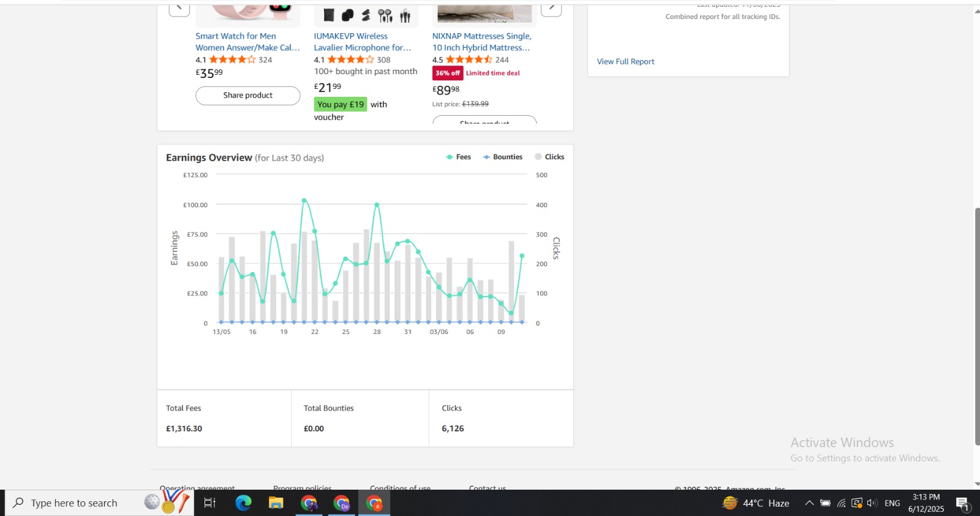Toggle the Bounties series in chart legend
Image resolution: width=980 pixels, height=516 pixels.
coord(503,157)
